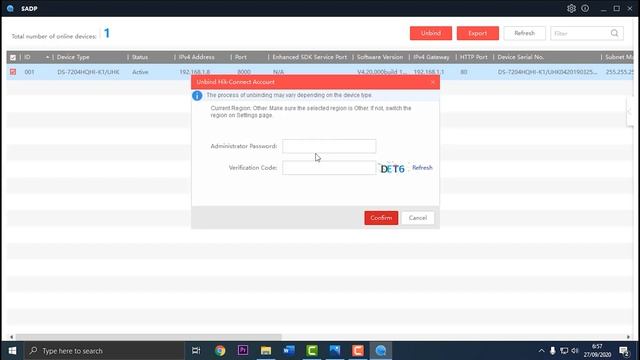Click Windows taskbar search box
The width and height of the screenshot is (640, 360).
104,351
